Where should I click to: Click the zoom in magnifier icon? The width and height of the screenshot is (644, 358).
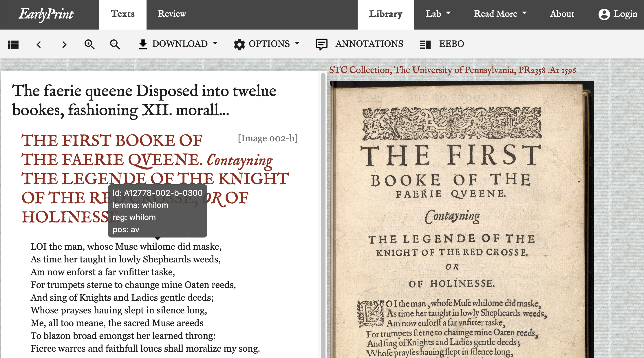89,44
